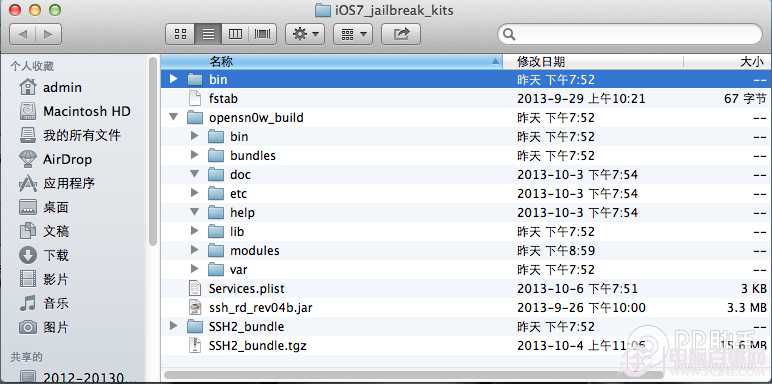Select the help folder icon
The image size is (772, 384).
pos(216,213)
